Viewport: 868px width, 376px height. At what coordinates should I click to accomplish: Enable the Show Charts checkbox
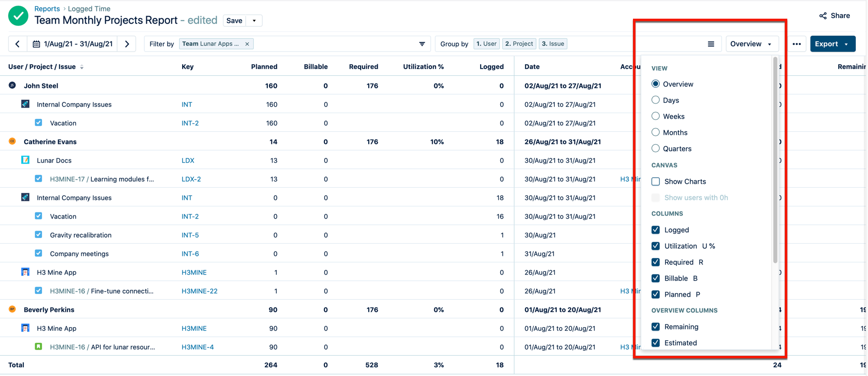[x=656, y=181]
